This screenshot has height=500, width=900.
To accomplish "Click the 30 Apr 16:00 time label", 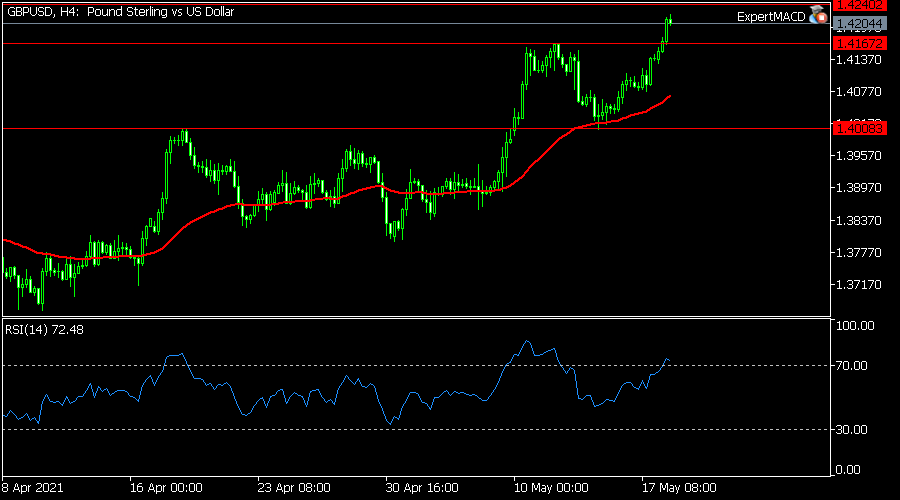I will point(422,488).
